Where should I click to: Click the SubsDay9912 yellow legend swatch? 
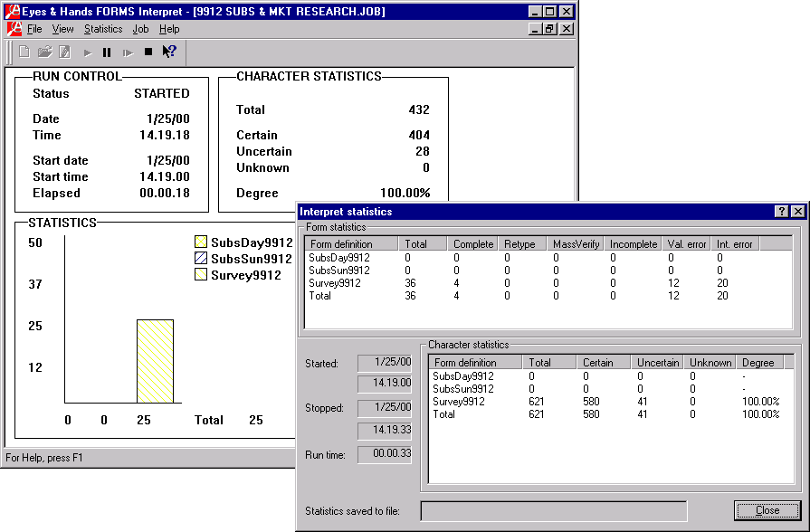pos(201,242)
